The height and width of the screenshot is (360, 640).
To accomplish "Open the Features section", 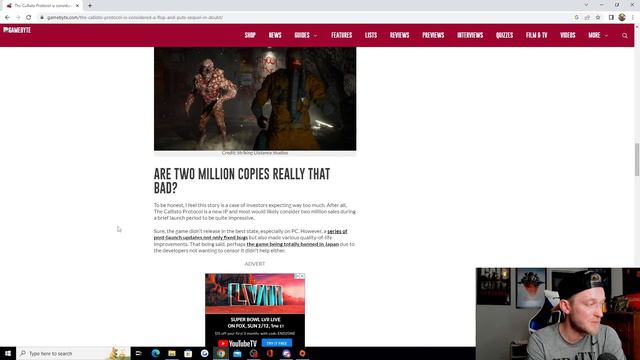I will point(342,36).
